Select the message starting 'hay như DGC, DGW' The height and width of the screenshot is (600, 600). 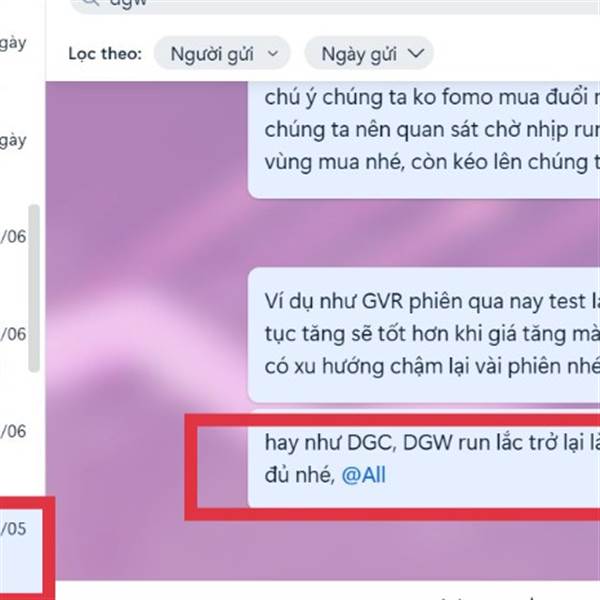424,458
